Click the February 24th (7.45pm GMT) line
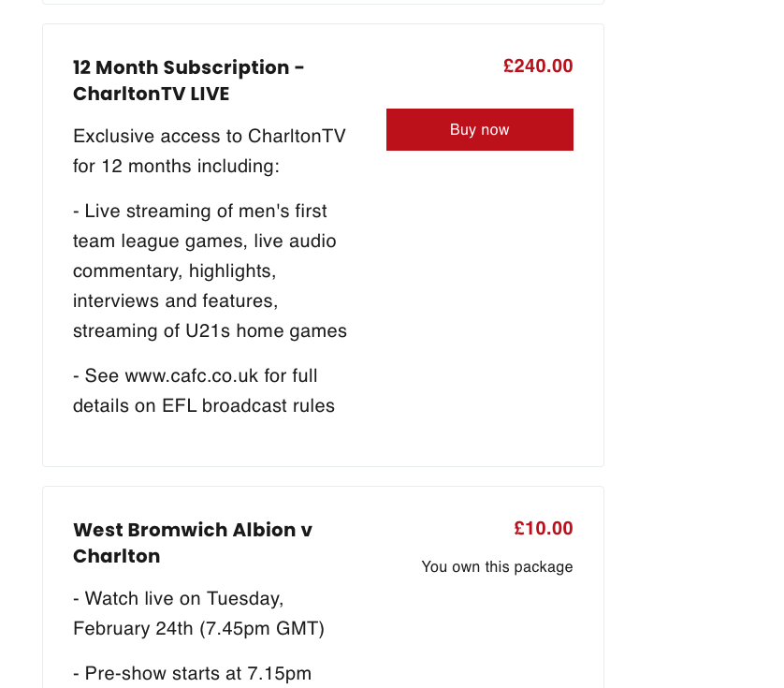 point(198,628)
